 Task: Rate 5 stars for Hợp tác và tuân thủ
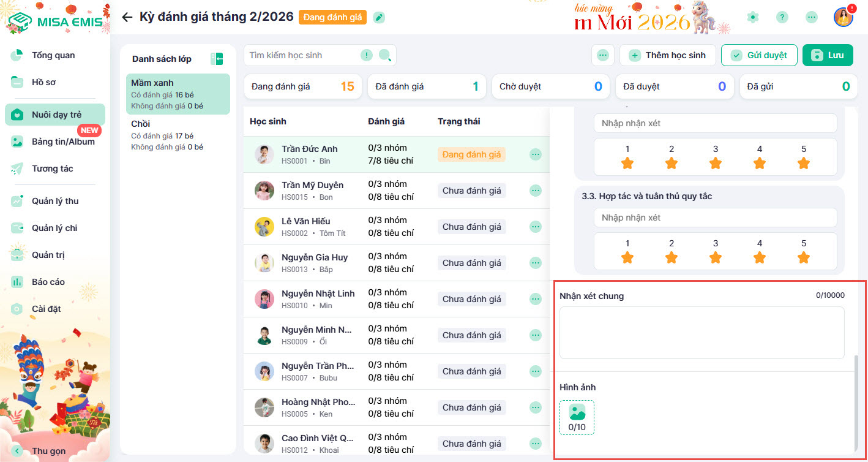[x=804, y=258]
